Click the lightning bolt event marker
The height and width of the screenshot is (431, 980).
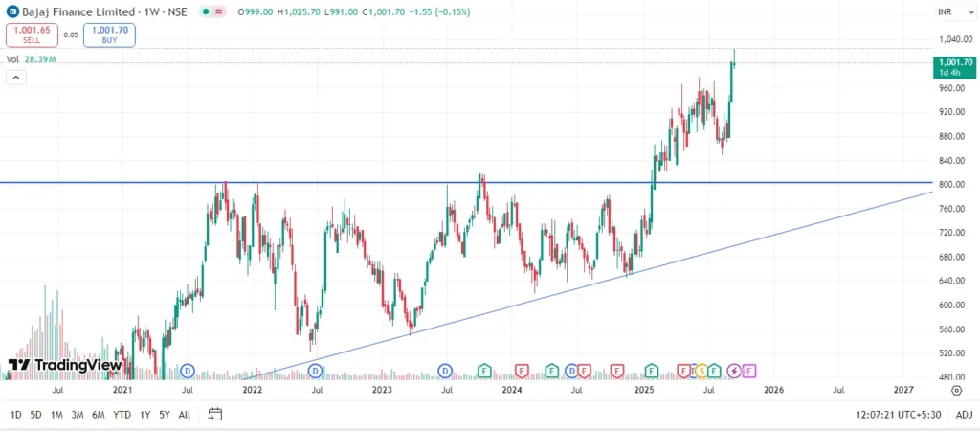point(734,371)
